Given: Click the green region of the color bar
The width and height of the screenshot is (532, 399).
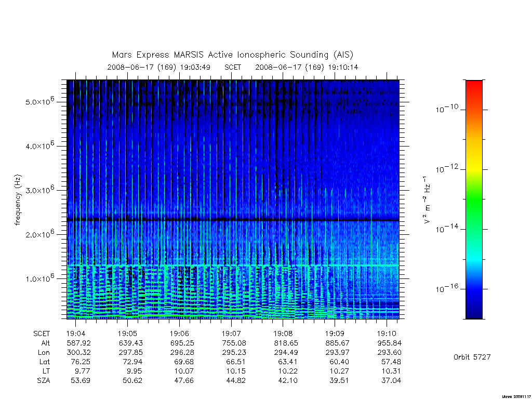Looking at the screenshot, I should 474,200.
